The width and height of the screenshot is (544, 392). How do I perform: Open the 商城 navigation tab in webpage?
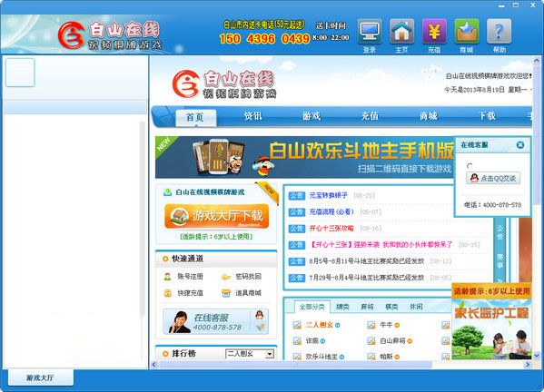pos(429,116)
